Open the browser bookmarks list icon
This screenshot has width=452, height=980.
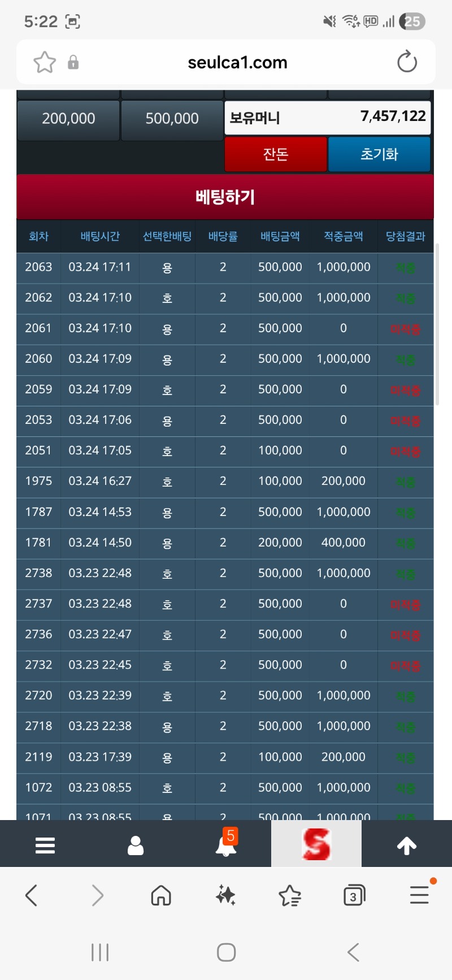290,895
